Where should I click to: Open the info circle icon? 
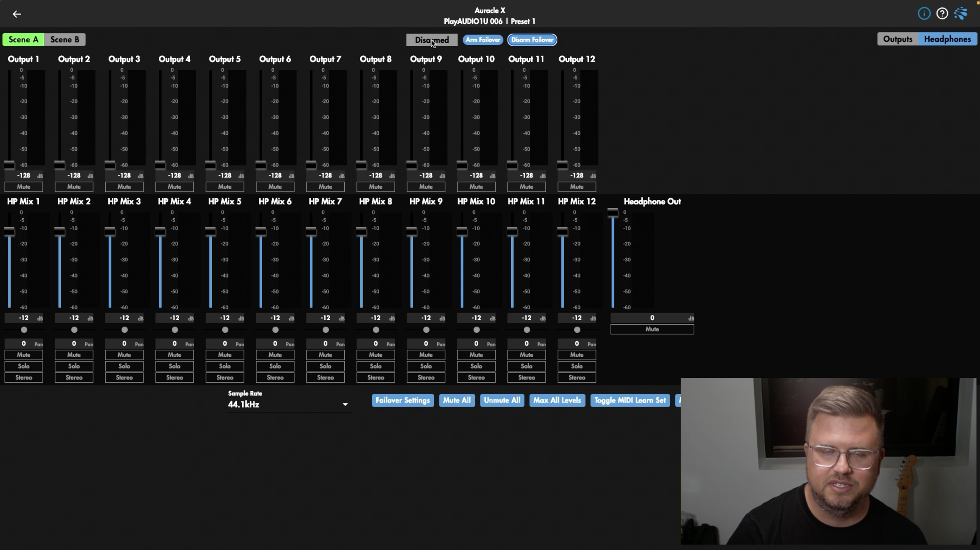[924, 14]
